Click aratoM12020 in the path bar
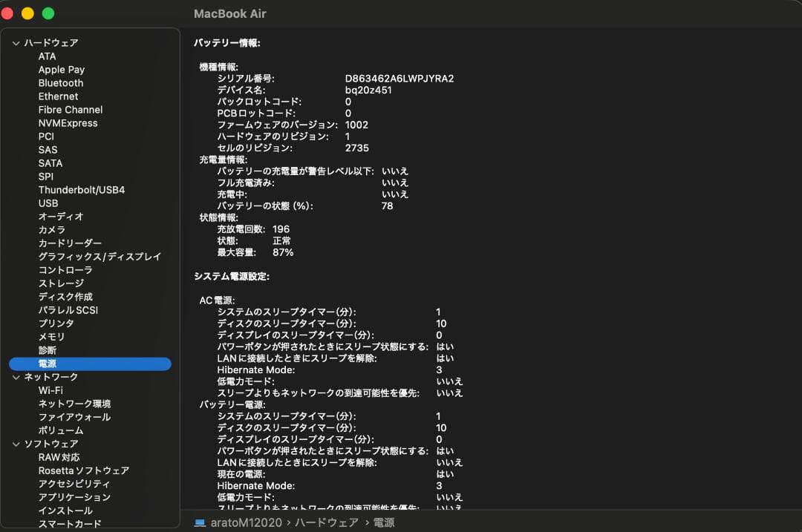 [x=246, y=523]
